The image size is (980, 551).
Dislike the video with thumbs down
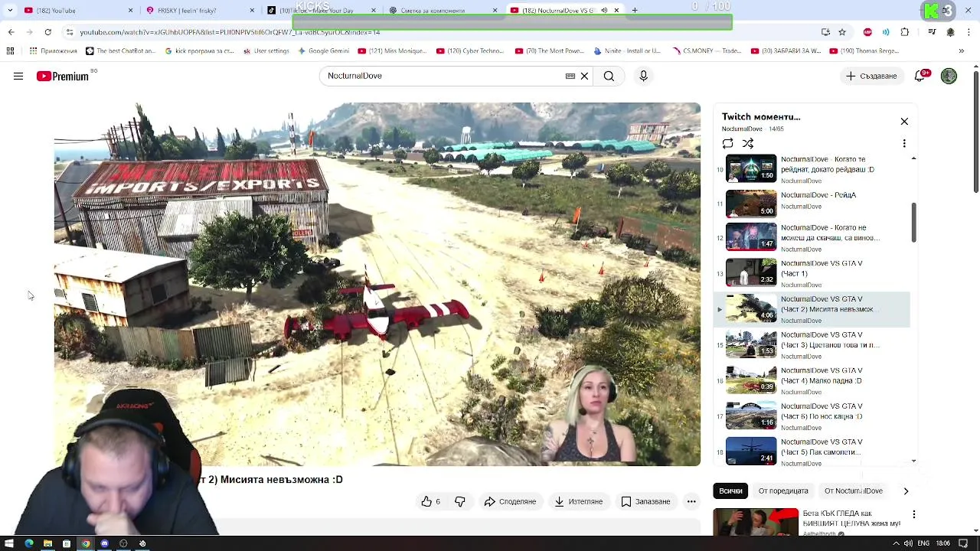460,501
